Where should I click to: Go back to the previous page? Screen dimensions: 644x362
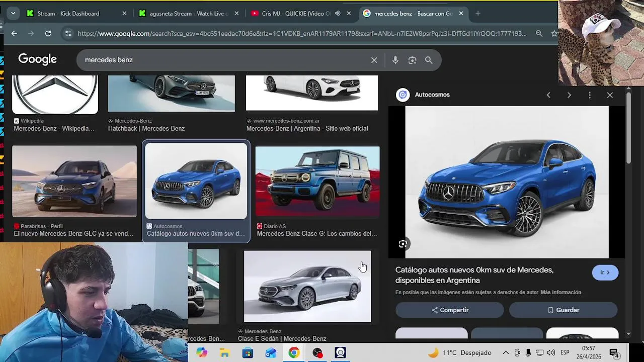(14, 34)
